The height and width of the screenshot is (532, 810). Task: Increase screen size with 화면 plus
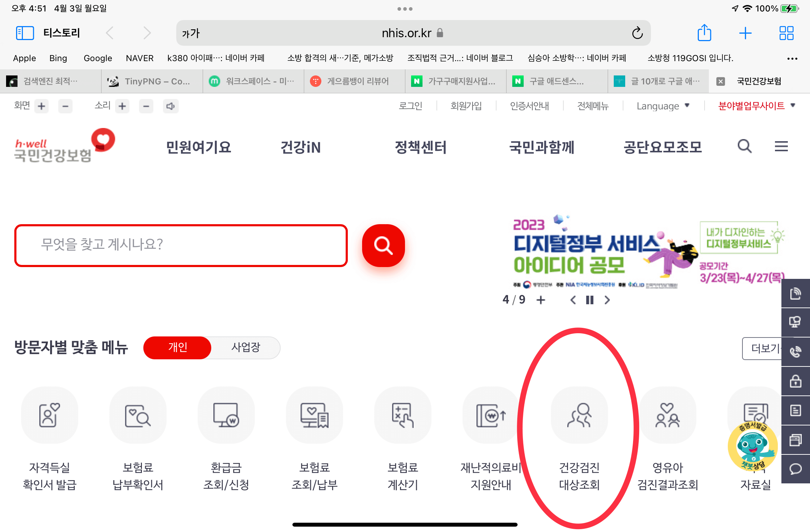(41, 106)
